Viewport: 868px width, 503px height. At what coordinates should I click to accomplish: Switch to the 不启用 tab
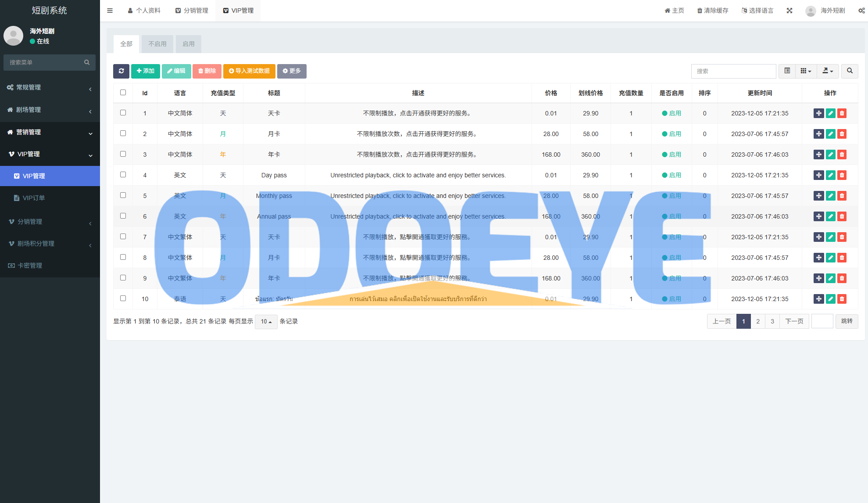[x=157, y=44]
